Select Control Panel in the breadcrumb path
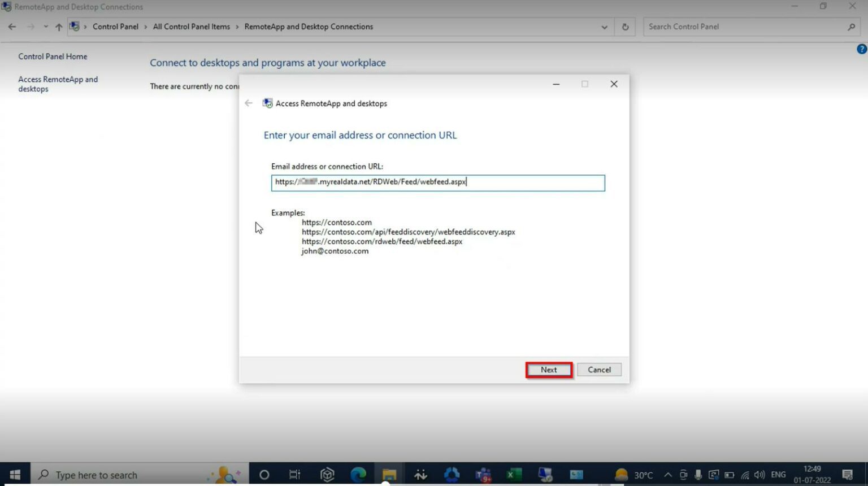868x486 pixels. pyautogui.click(x=115, y=27)
